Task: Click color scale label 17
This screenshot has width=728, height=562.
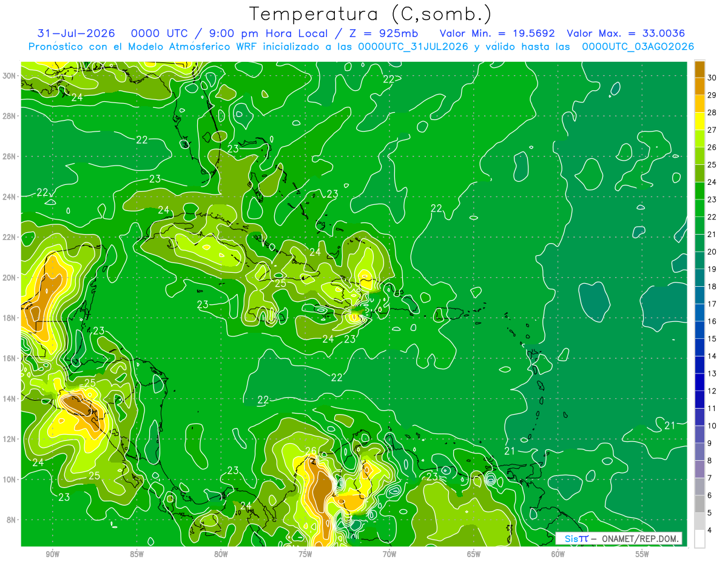Action: (x=712, y=304)
